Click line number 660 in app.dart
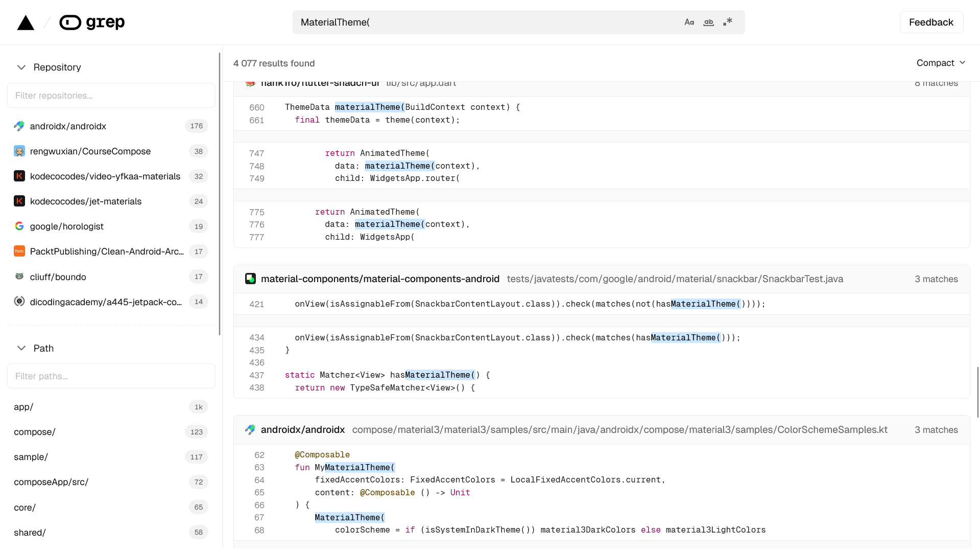The height and width of the screenshot is (552, 980). [x=257, y=107]
